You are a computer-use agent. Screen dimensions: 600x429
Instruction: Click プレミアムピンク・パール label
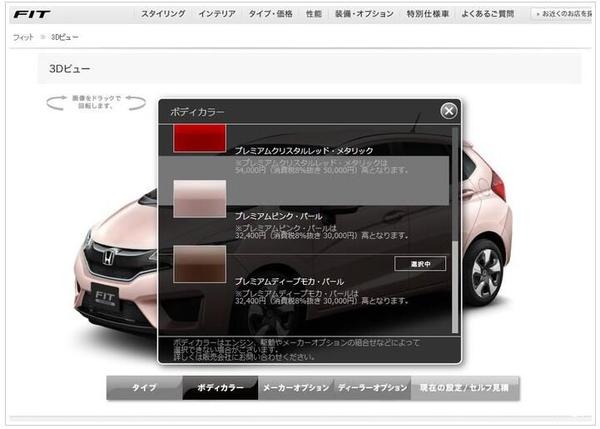pos(279,216)
